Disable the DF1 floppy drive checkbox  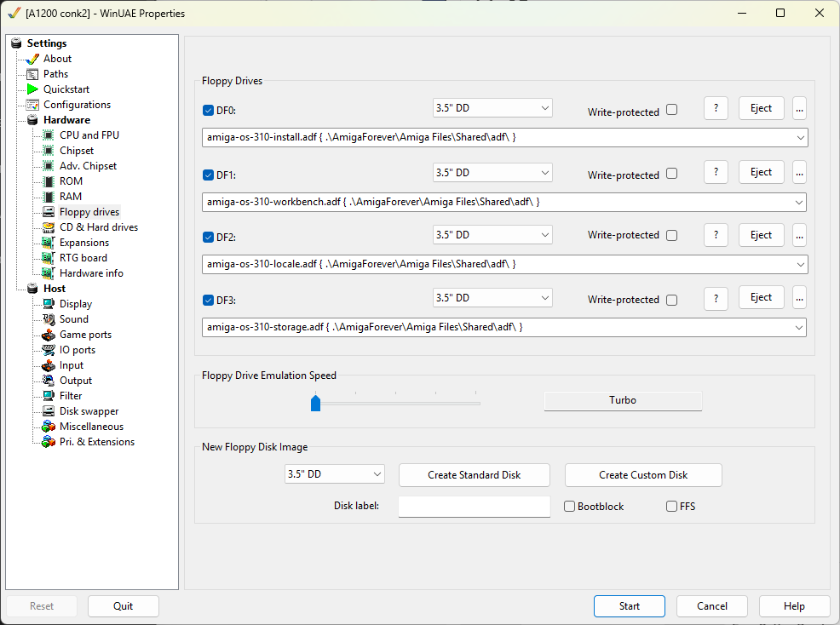click(x=209, y=175)
